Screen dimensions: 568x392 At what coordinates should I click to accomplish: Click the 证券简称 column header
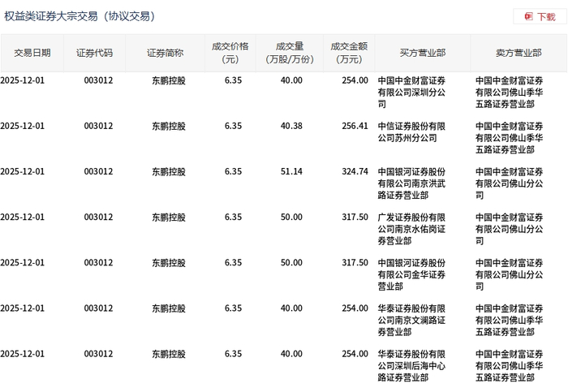click(x=166, y=53)
